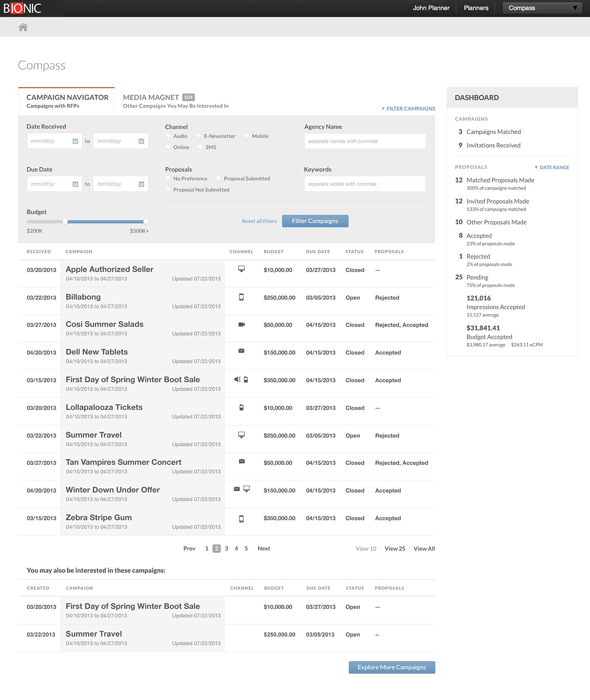
Task: Go to page 4 of campaigns
Action: pos(236,549)
